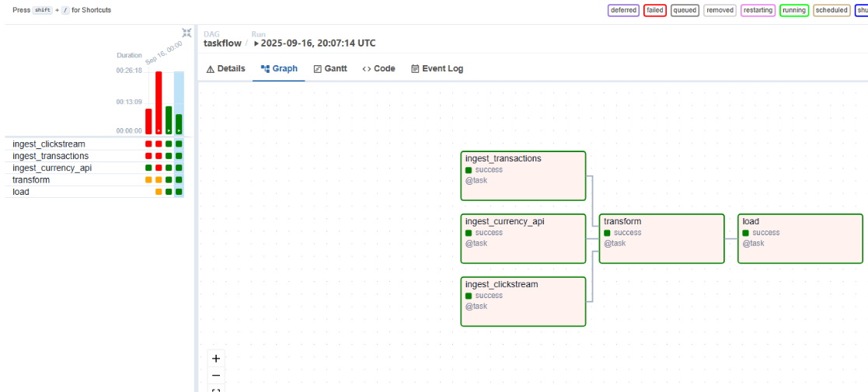Select ingest_transactions row in the grid list
Screen dimensions: 868x392
[x=51, y=156]
